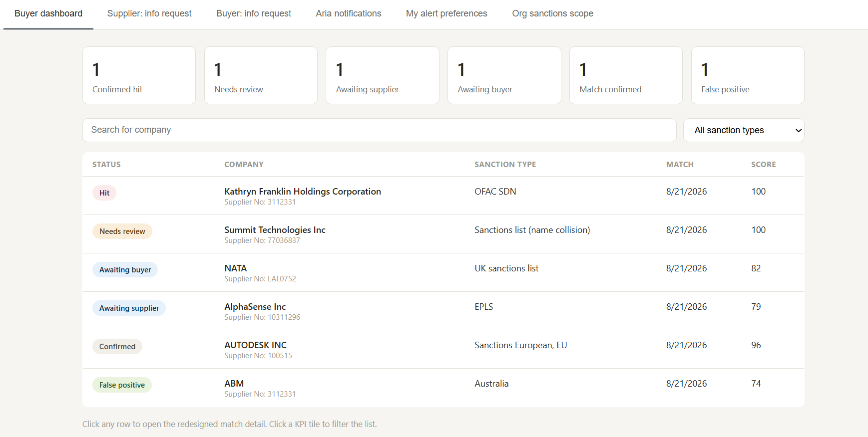Click the Awaiting supplier KPI tile
The image size is (868, 437).
(x=383, y=75)
